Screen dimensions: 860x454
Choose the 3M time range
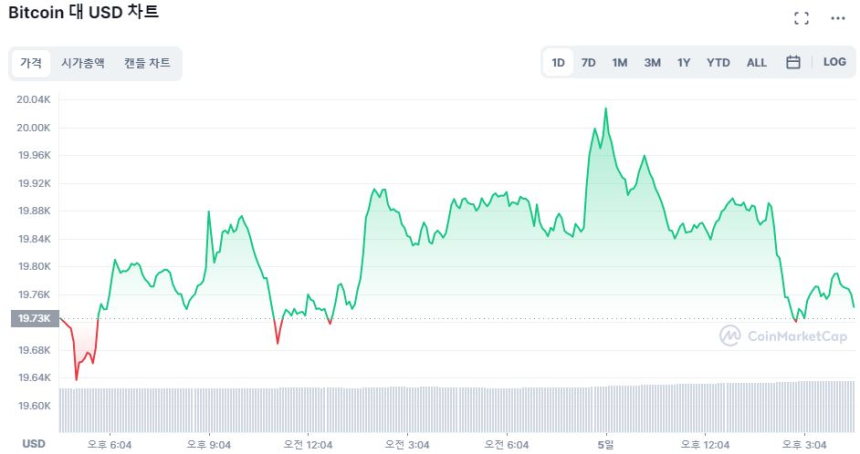click(x=652, y=63)
